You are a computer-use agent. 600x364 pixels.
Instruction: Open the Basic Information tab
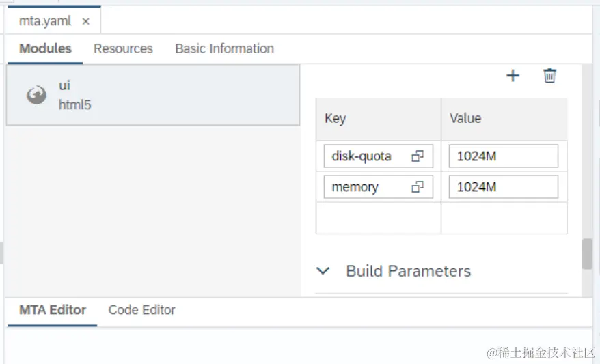tap(224, 48)
